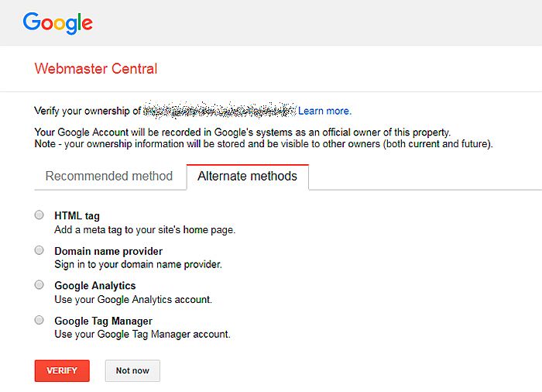Viewport: 542px width, 392px height.
Task: Switch to the Recommended method tab
Action: pyautogui.click(x=109, y=176)
